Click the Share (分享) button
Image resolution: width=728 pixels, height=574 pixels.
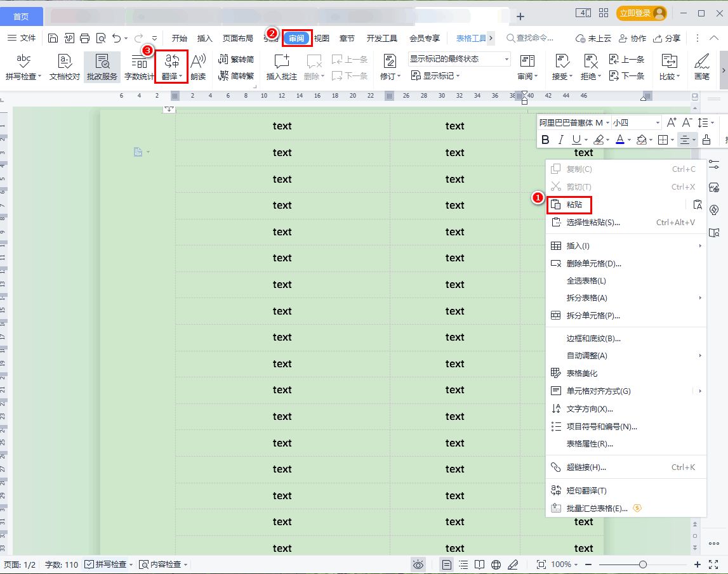(x=666, y=38)
